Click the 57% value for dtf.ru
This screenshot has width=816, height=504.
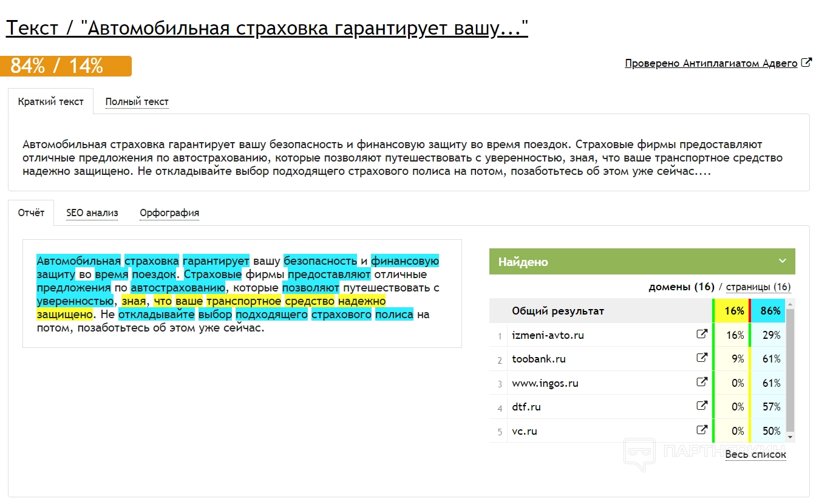coord(771,407)
